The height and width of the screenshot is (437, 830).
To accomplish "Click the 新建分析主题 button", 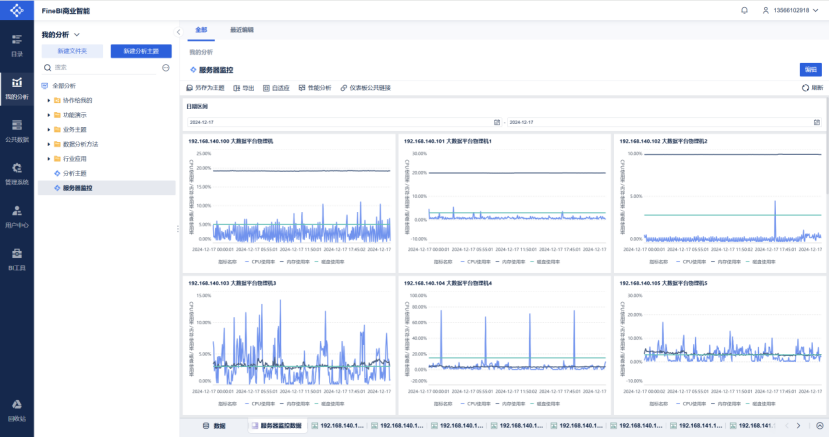I will [x=140, y=51].
